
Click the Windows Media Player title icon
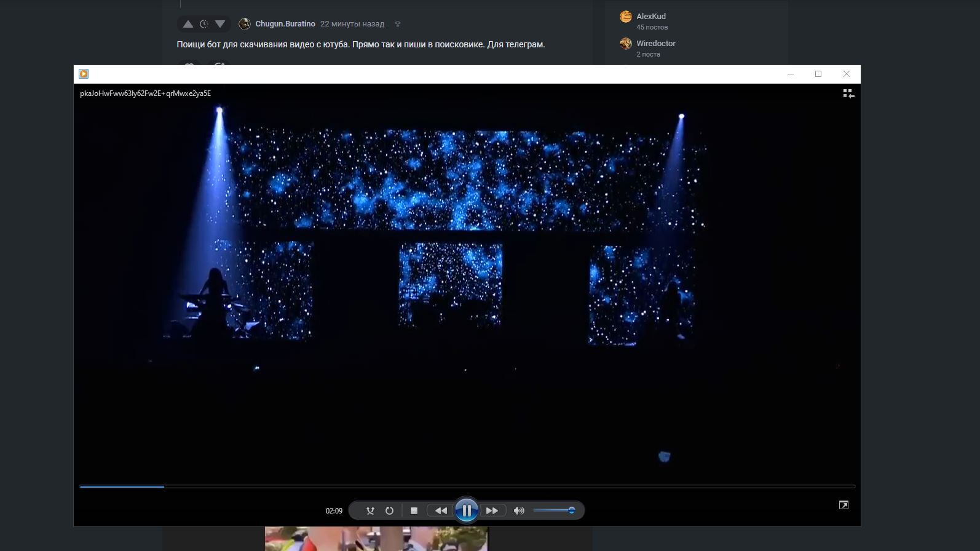tap(84, 74)
